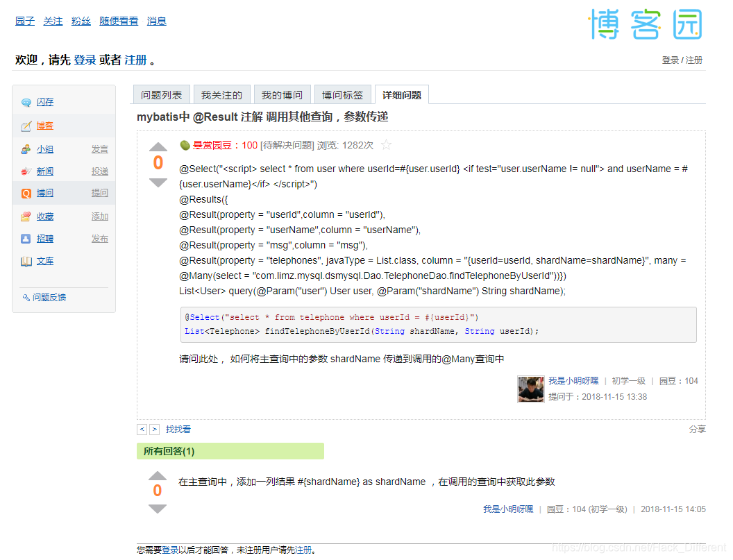Click the 注册 link under the logo
Screen dimensions: 733x560
click(693, 60)
